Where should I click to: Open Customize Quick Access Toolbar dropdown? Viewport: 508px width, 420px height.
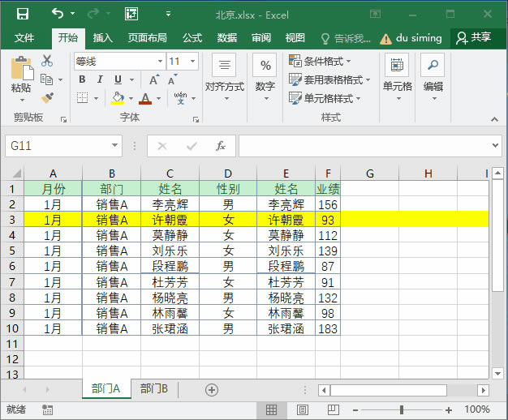point(168,14)
